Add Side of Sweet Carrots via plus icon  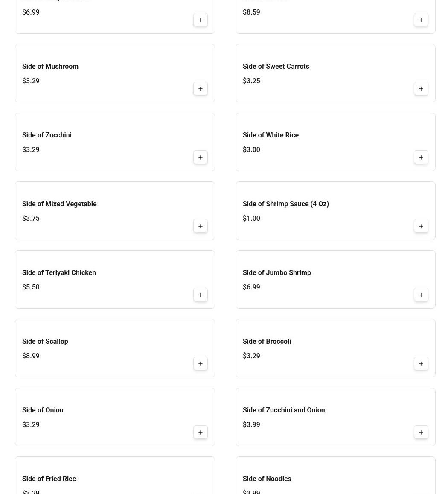(x=421, y=89)
